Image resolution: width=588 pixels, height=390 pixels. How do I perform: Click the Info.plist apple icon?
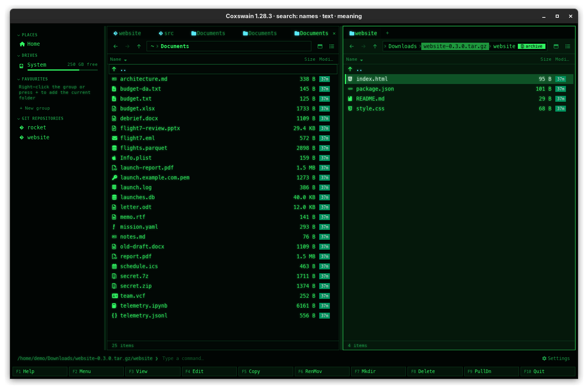pyautogui.click(x=114, y=158)
